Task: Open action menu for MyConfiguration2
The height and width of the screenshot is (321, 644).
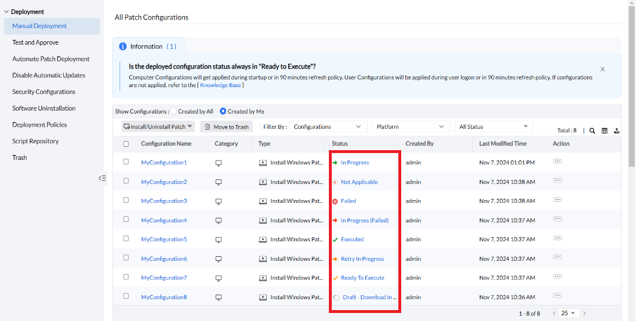Action: pyautogui.click(x=557, y=181)
